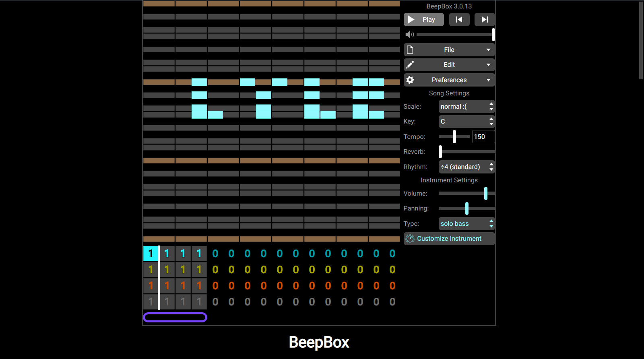Click the Play button
The height and width of the screenshot is (359, 644).
click(x=423, y=19)
